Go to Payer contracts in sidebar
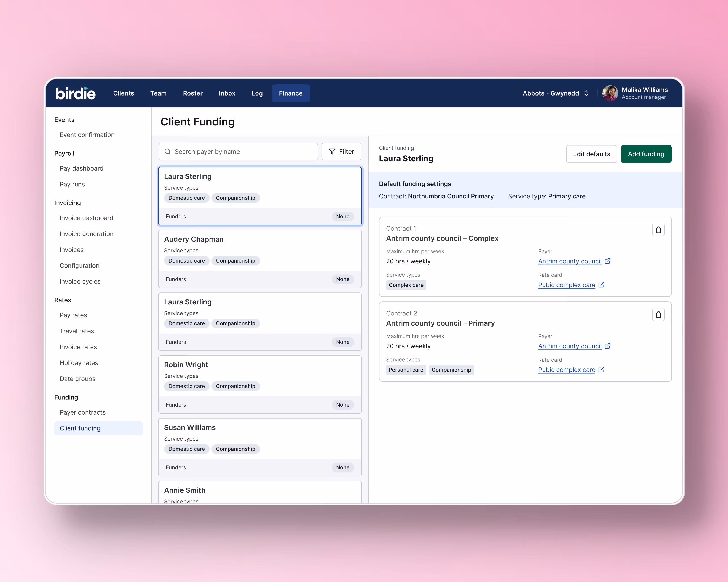 [x=82, y=412]
